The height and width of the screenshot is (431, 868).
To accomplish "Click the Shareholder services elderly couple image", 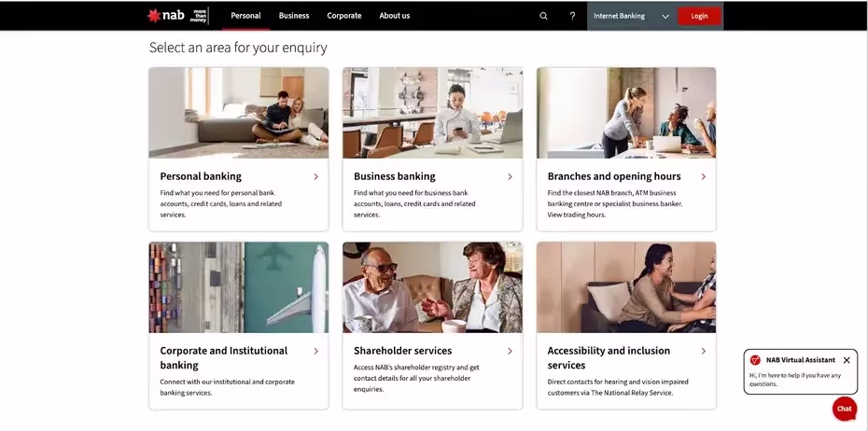I will 432,287.
